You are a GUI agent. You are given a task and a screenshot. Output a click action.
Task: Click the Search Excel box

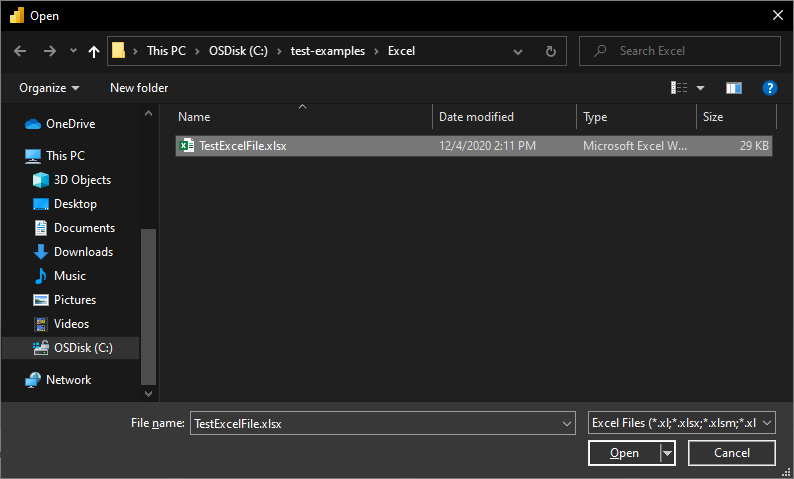tap(680, 51)
